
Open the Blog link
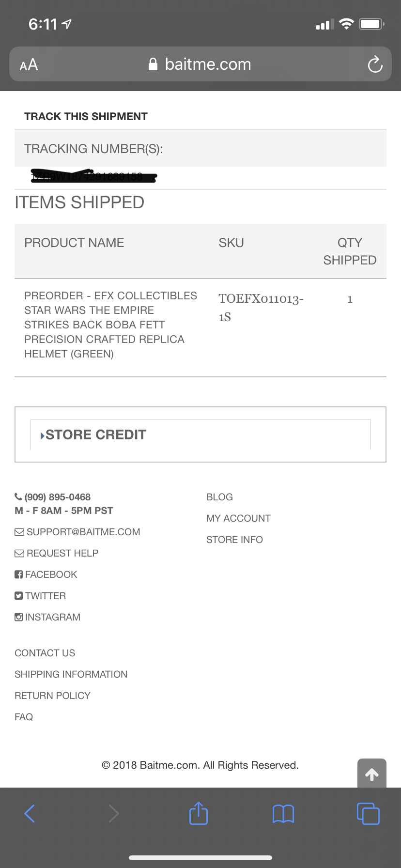click(x=219, y=497)
